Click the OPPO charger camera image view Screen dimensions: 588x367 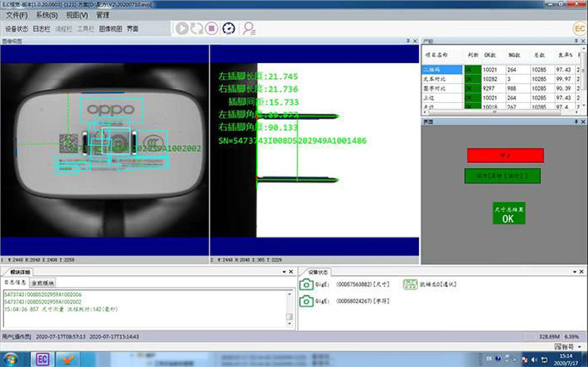(x=105, y=150)
